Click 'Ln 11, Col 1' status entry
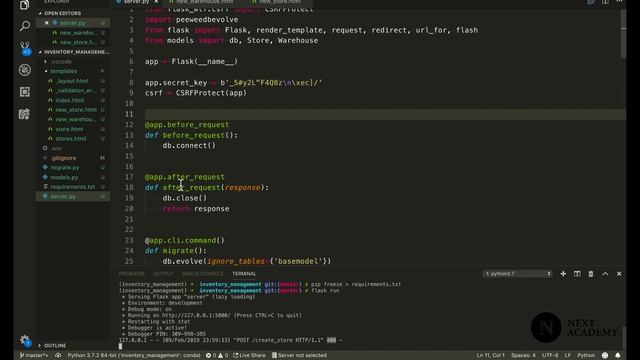Screen dimensions: 640x360 click(x=491, y=356)
